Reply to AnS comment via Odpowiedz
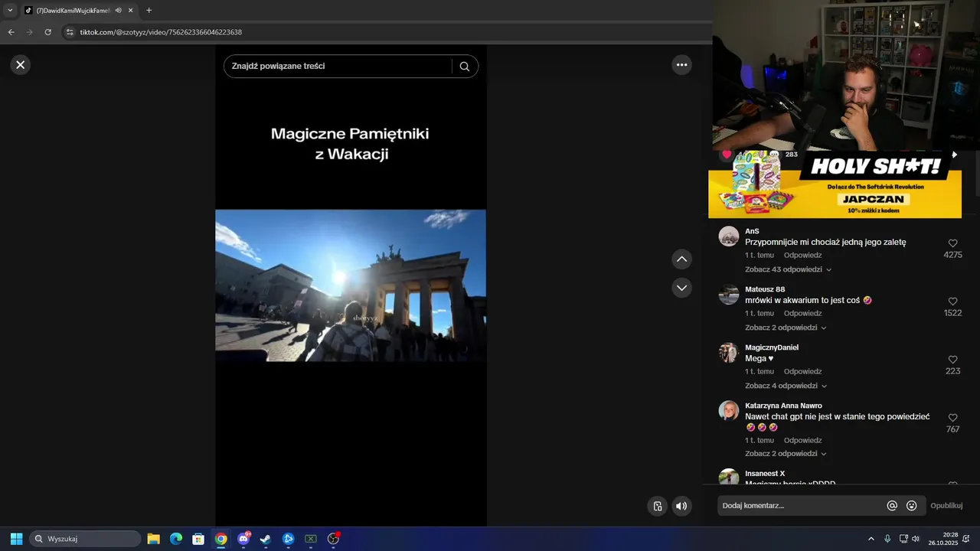 tap(802, 255)
